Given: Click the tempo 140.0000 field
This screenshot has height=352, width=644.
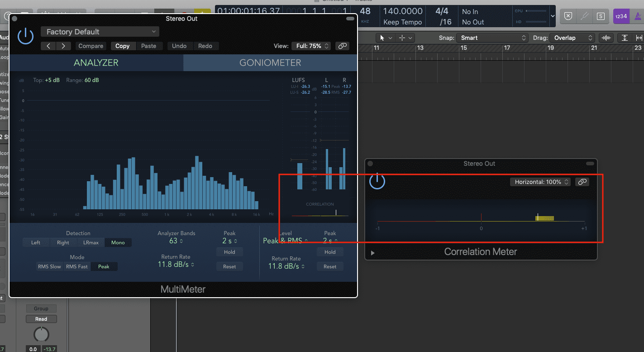Looking at the screenshot, I should [x=402, y=11].
